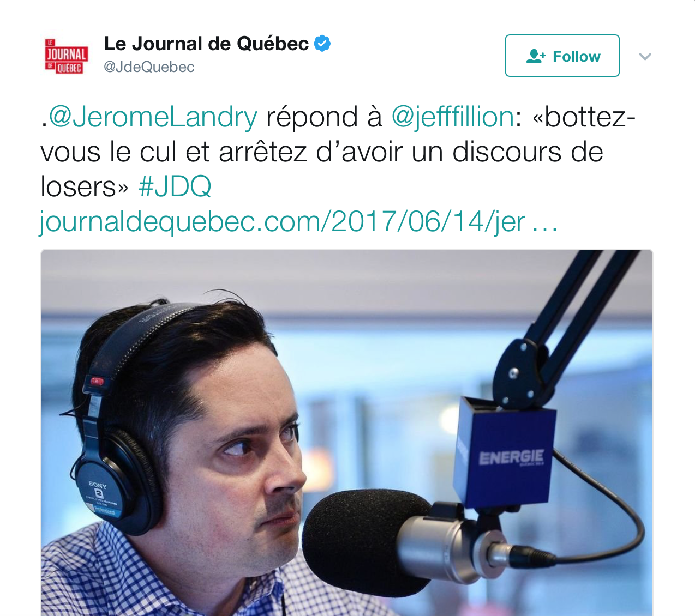Follow Le Journal de Québec
The image size is (695, 616).
[562, 56]
